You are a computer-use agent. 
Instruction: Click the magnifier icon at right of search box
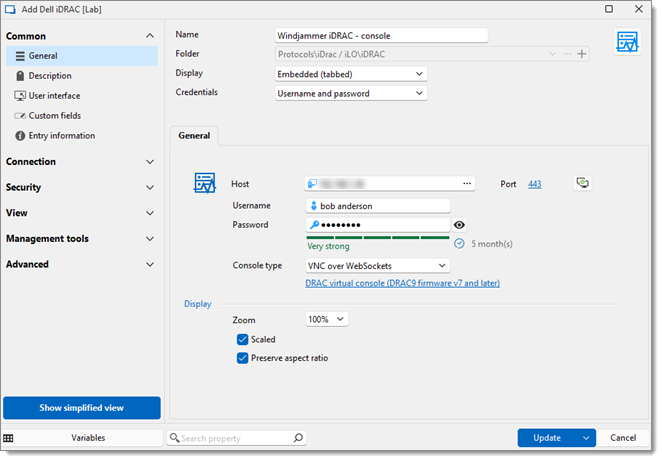298,438
